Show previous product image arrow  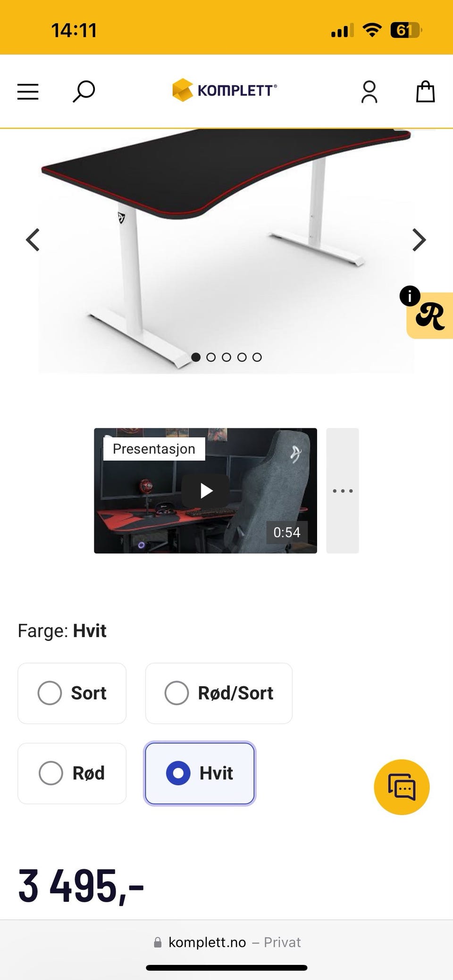pyautogui.click(x=33, y=240)
